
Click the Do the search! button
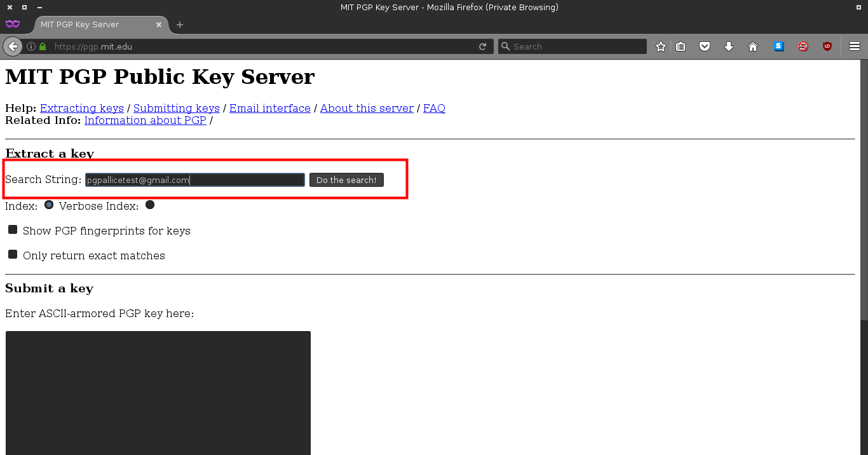346,180
